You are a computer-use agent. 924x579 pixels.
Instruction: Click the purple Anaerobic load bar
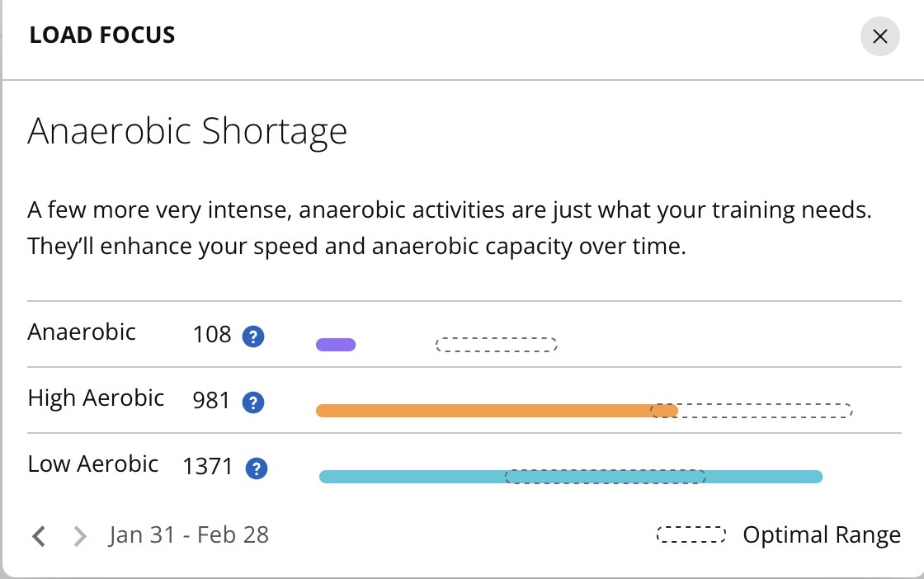pyautogui.click(x=336, y=345)
